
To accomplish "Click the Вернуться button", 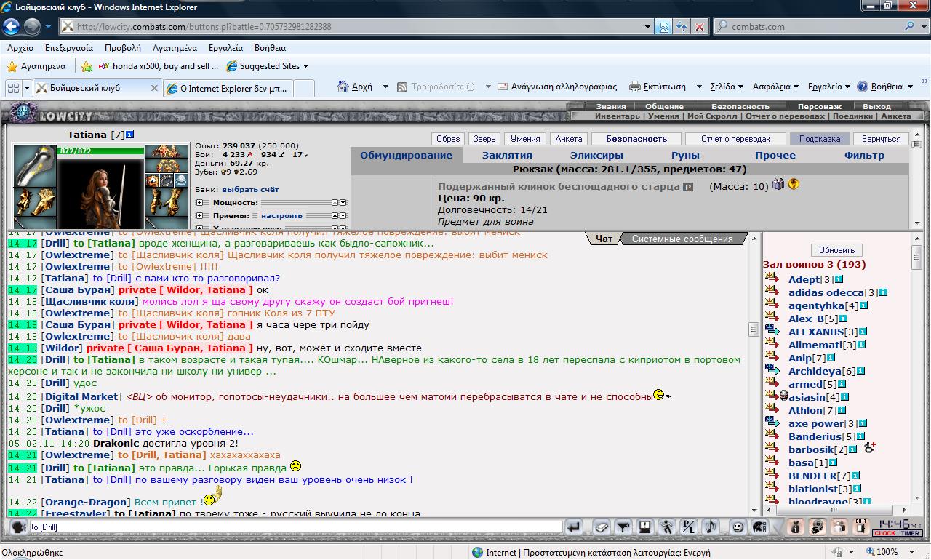I will coord(881,139).
